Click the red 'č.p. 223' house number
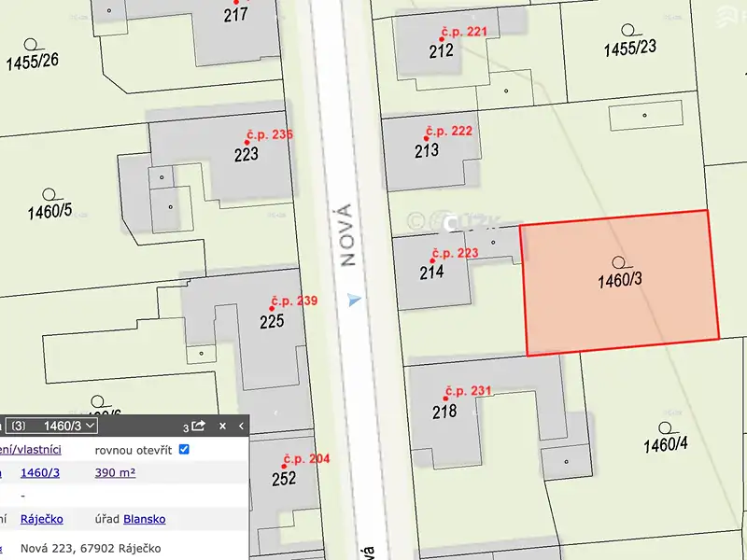 click(455, 253)
